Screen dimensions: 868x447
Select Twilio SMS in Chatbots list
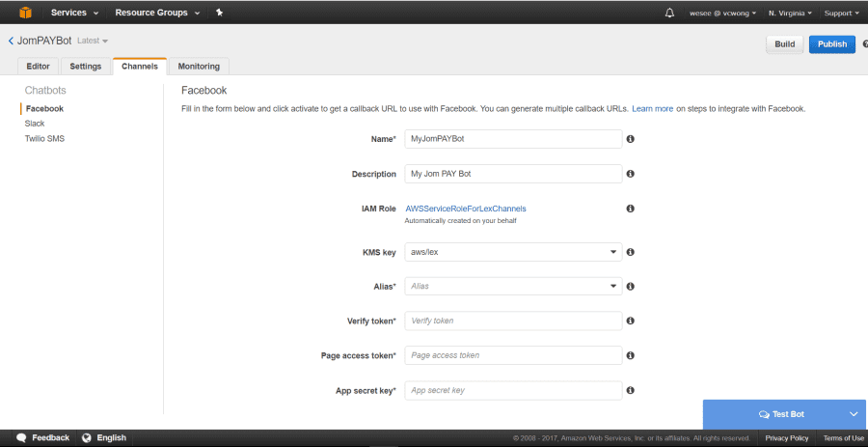coord(44,138)
